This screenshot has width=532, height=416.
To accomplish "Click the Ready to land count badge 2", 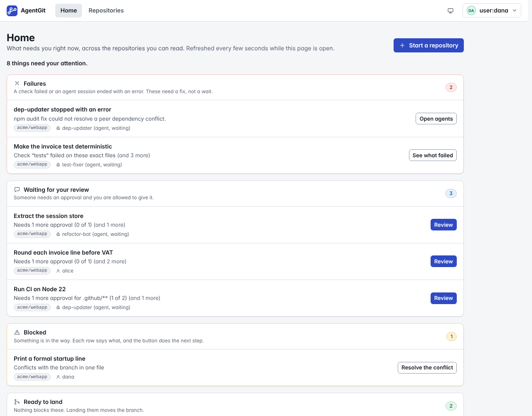I will [x=451, y=406].
